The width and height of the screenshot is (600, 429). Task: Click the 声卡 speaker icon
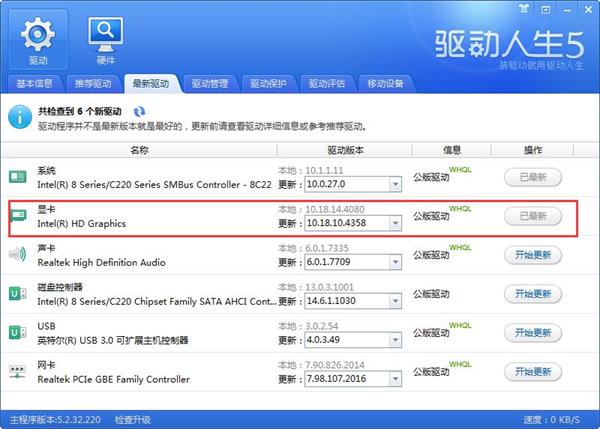(x=18, y=255)
